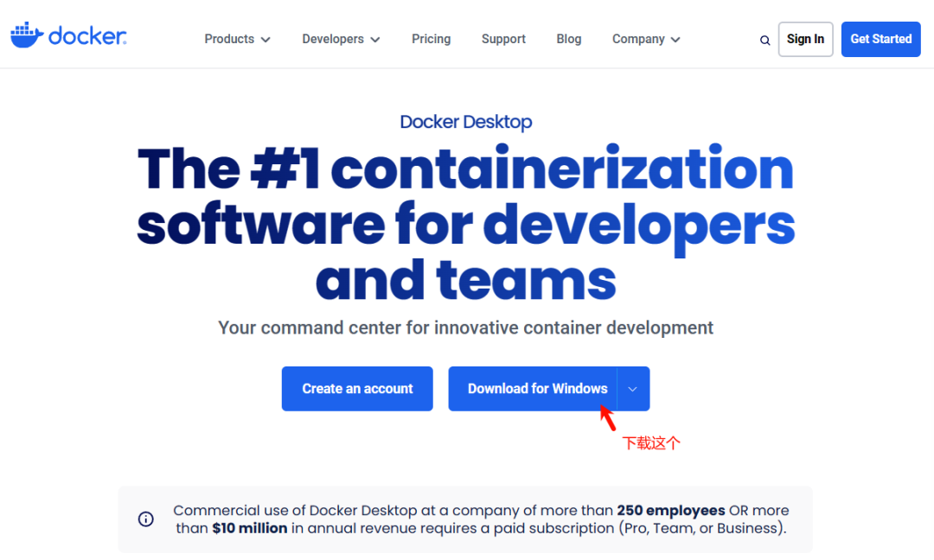The width and height of the screenshot is (934, 560).
Task: Click the Docker Desktop heading text
Action: 466,122
